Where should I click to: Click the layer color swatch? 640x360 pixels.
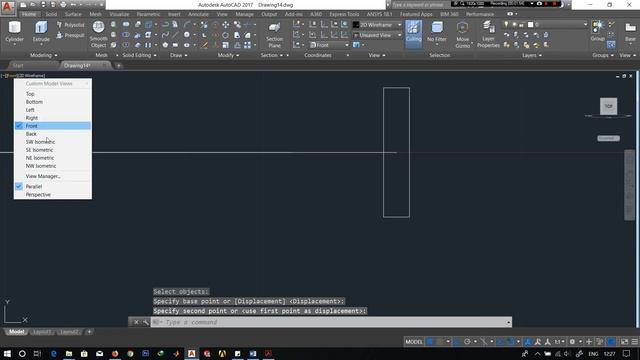click(x=530, y=24)
